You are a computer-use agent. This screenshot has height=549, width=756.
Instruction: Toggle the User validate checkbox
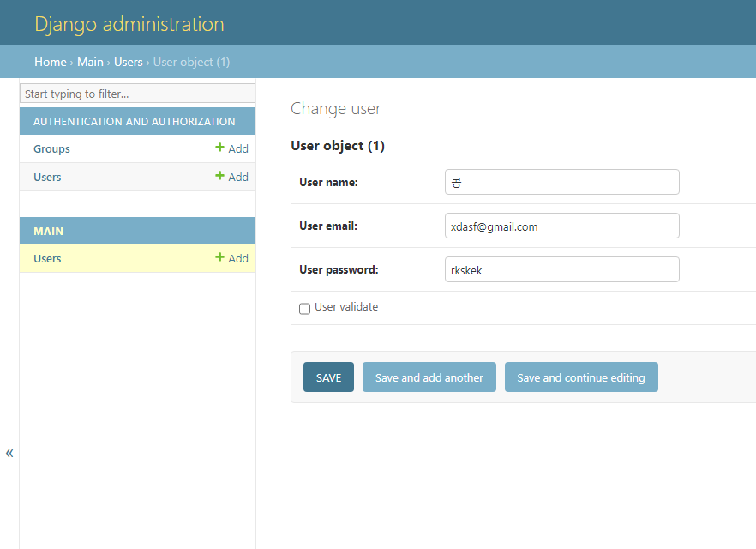pos(305,308)
